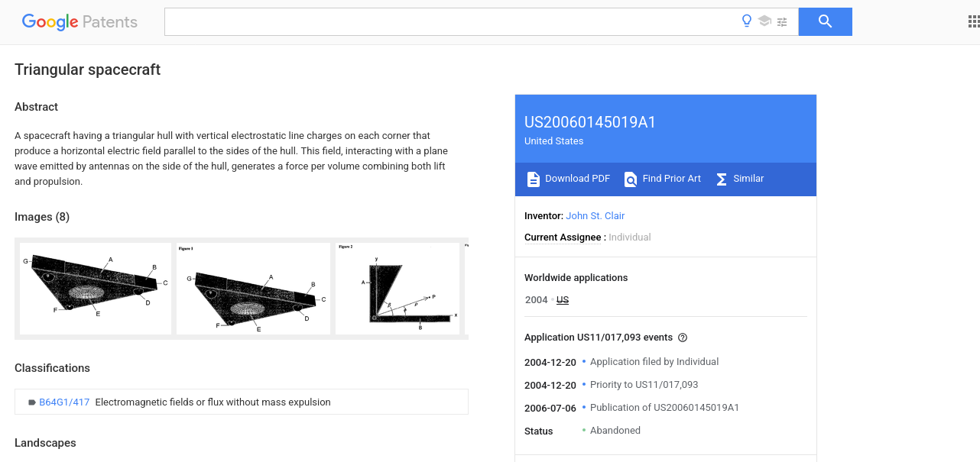Click 'Priority to US11/017,093' event
980x462 pixels.
tap(644, 385)
